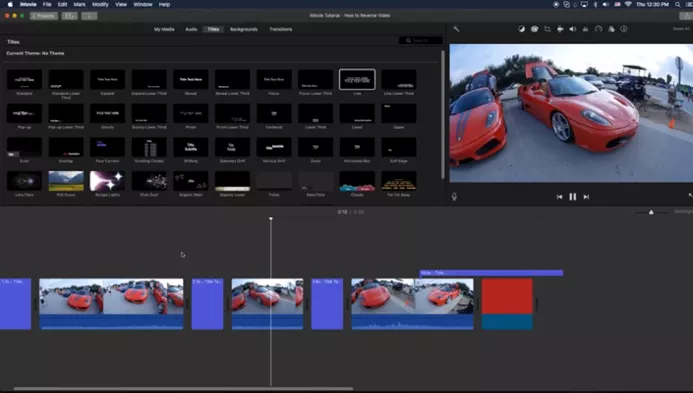This screenshot has width=693, height=393.
Task: Open timeline Settings button
Action: coord(683,212)
